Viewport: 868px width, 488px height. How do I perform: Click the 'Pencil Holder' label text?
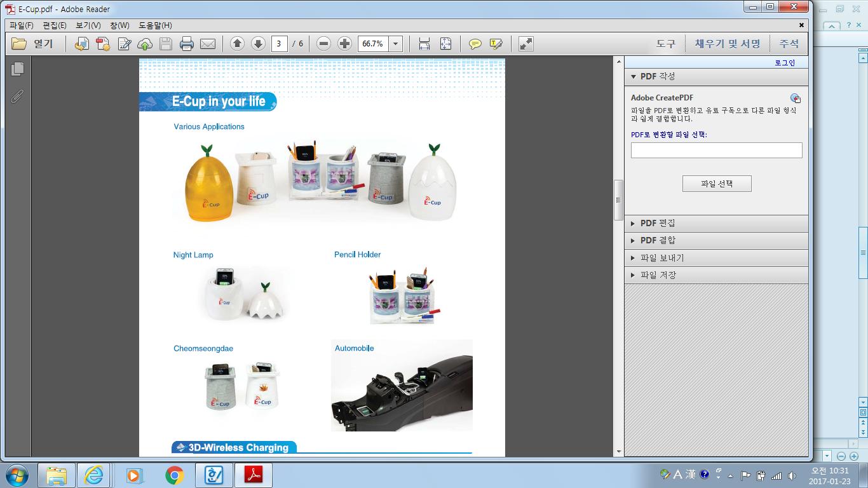pyautogui.click(x=358, y=254)
